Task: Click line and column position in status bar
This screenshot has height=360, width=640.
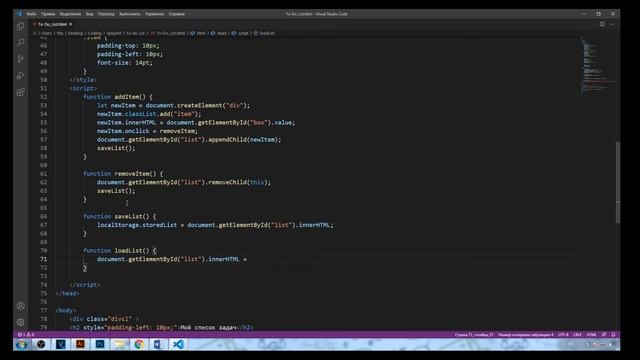Action: (474, 335)
